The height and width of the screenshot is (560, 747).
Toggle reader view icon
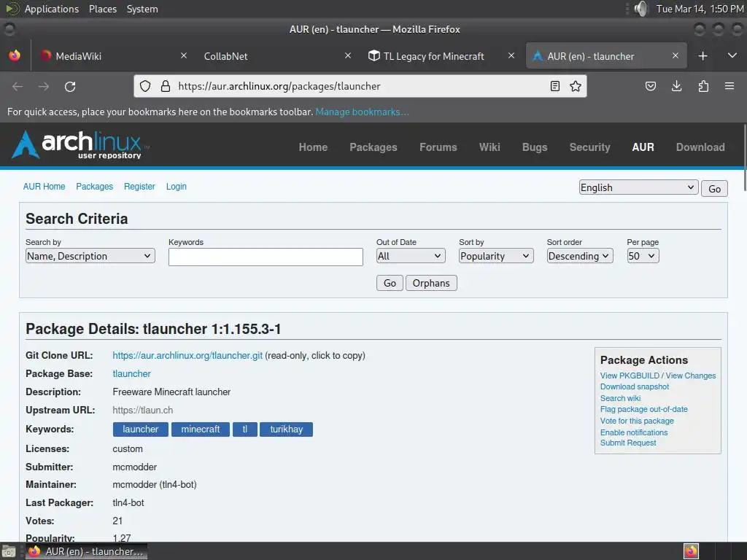coord(555,86)
